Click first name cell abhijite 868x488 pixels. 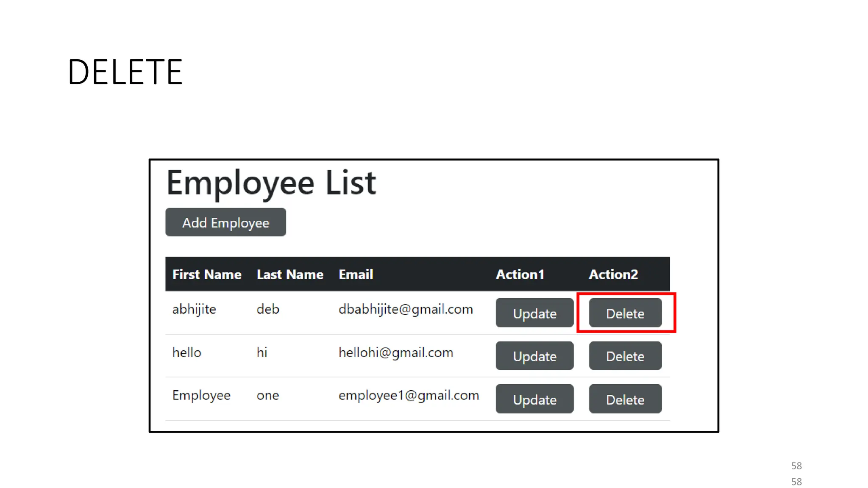194,309
